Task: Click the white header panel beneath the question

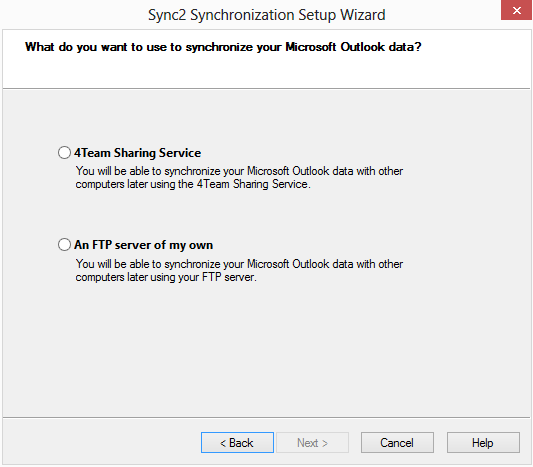Action: (266, 71)
